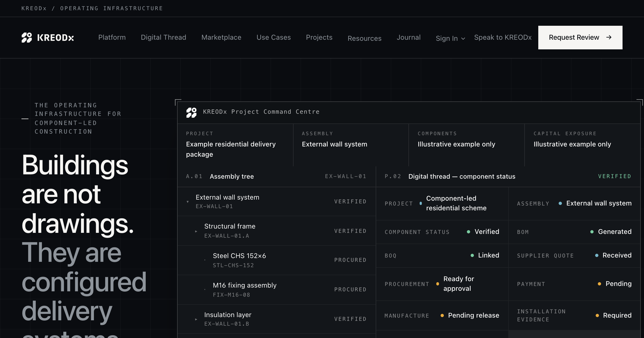Open the Sign In dropdown chevron
This screenshot has width=644, height=338.
tap(463, 39)
